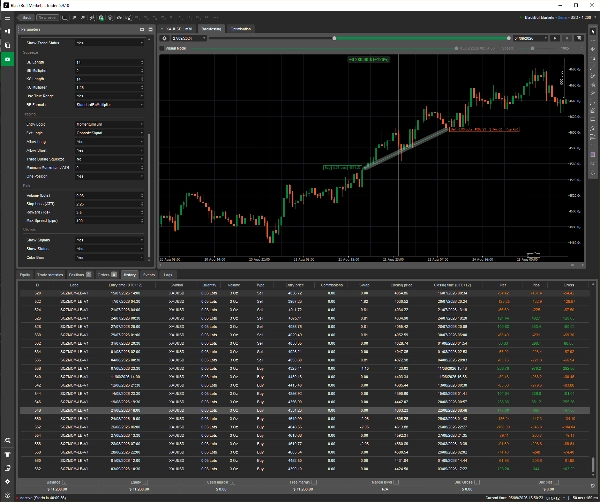
Task: Start backtest with the play button
Action: 555,38
